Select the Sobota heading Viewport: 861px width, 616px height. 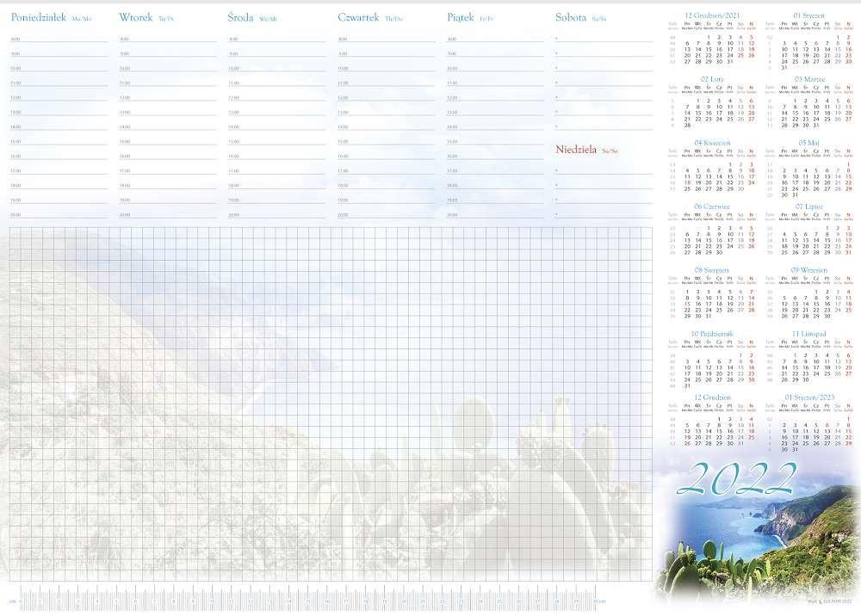click(572, 17)
